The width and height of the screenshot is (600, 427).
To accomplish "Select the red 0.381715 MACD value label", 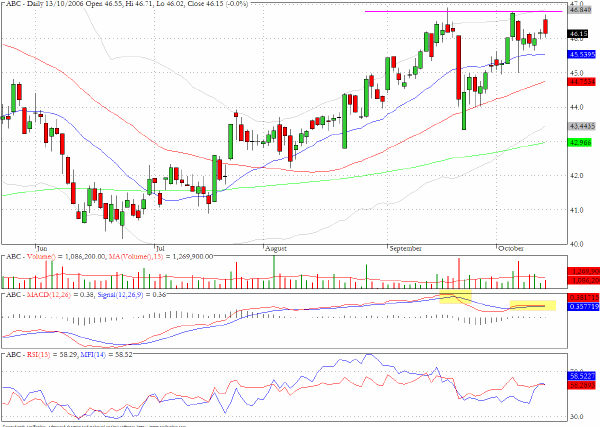I will pyautogui.click(x=584, y=298).
